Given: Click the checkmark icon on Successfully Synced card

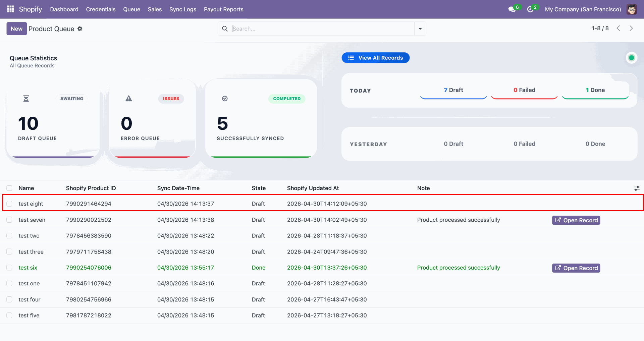Looking at the screenshot, I should point(225,99).
